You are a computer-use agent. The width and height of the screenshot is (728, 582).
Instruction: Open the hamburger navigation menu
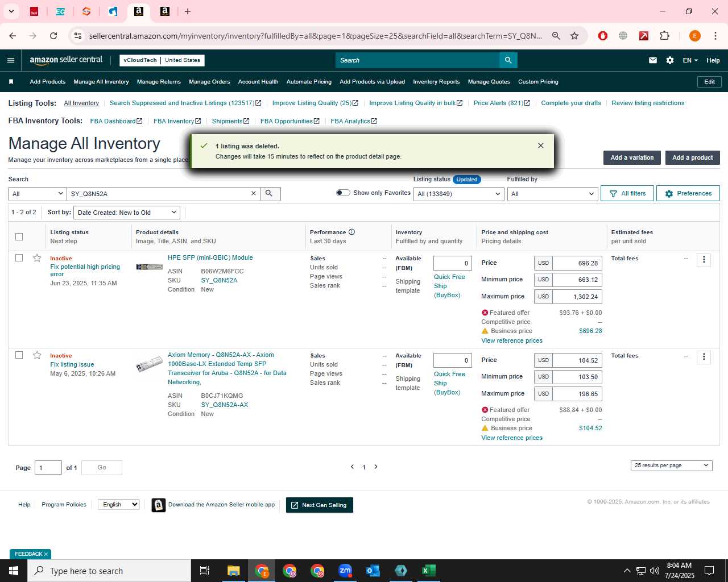11,60
